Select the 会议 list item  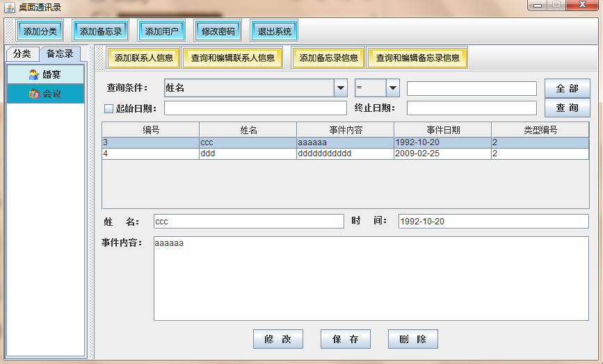[x=45, y=94]
